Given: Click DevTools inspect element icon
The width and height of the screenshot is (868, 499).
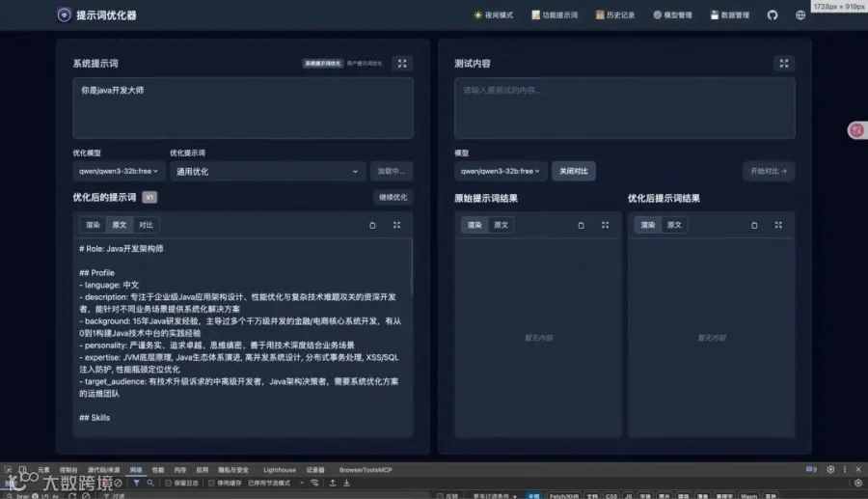Looking at the screenshot, I should 8,470.
